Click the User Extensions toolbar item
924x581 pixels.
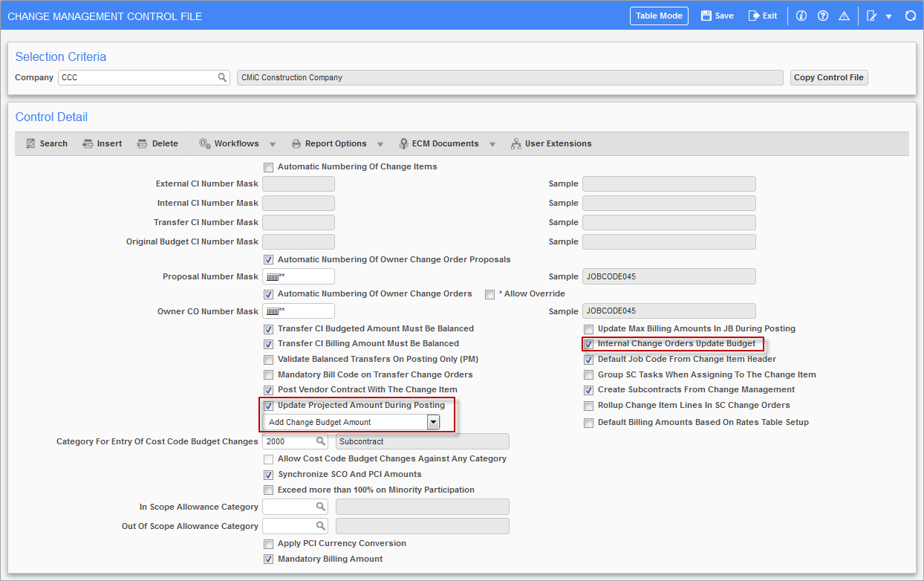[x=550, y=143]
